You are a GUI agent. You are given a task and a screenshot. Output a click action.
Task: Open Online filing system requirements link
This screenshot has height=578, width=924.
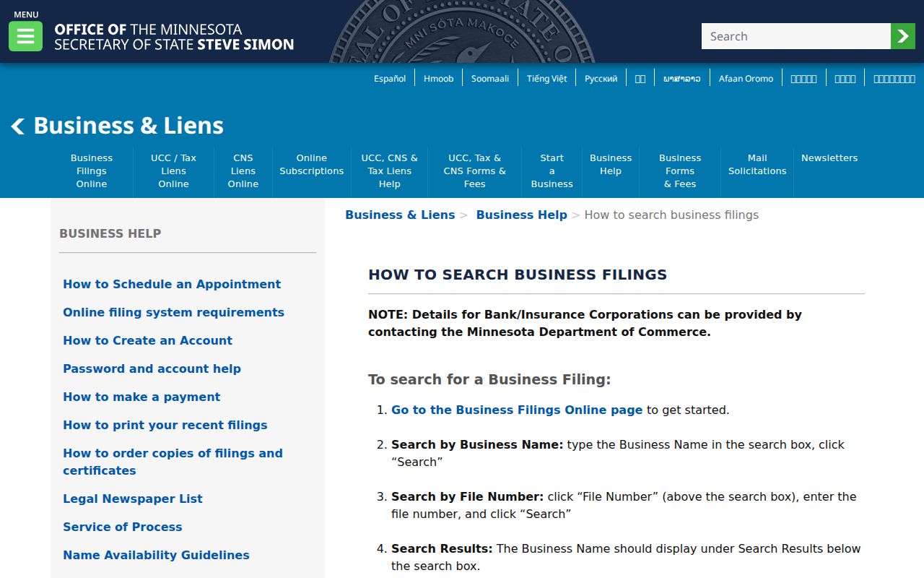tap(173, 313)
